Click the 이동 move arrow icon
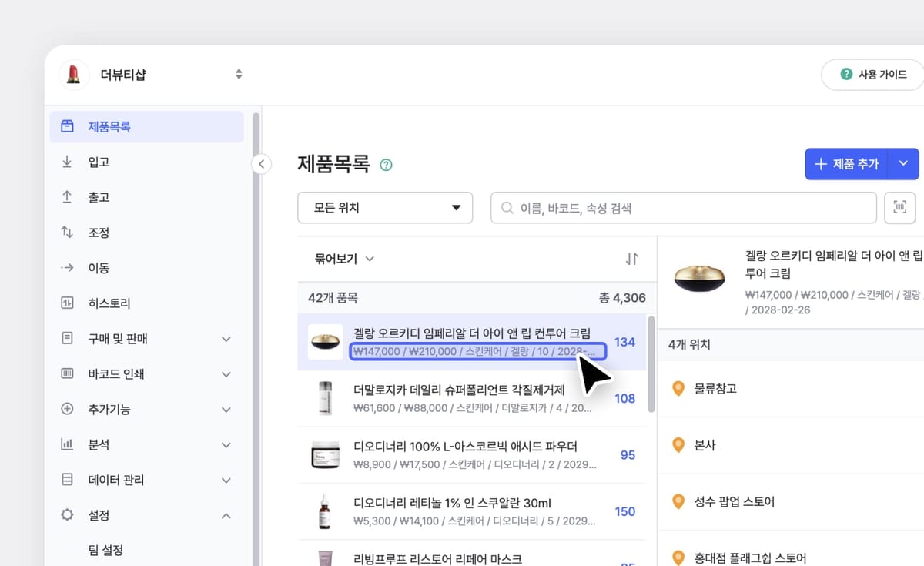The width and height of the screenshot is (924, 566). pyautogui.click(x=68, y=267)
